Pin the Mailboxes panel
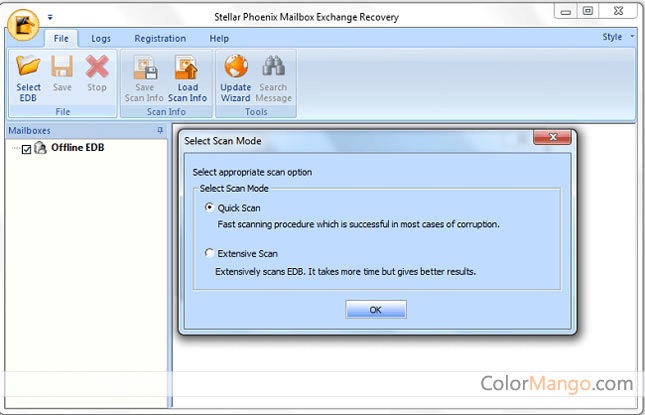 click(x=160, y=130)
